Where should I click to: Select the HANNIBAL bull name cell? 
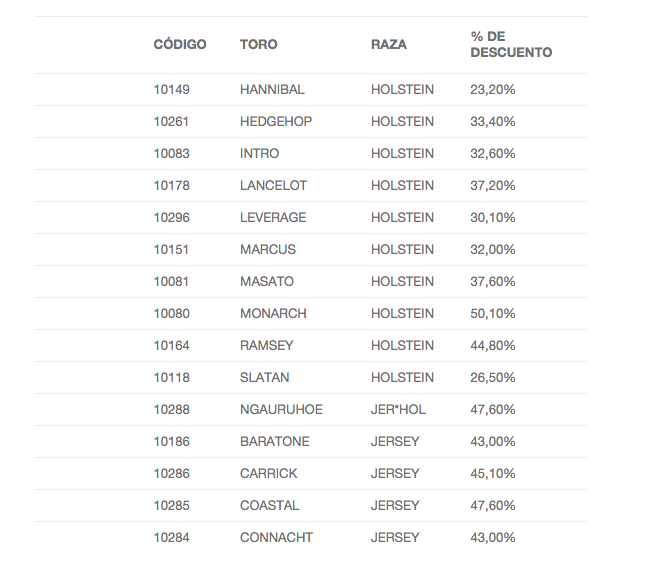[272, 89]
